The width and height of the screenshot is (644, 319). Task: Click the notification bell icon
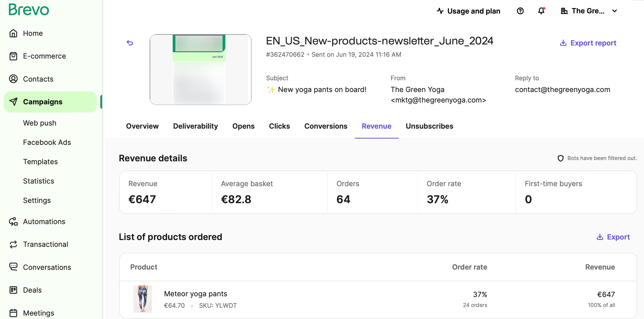click(x=541, y=11)
